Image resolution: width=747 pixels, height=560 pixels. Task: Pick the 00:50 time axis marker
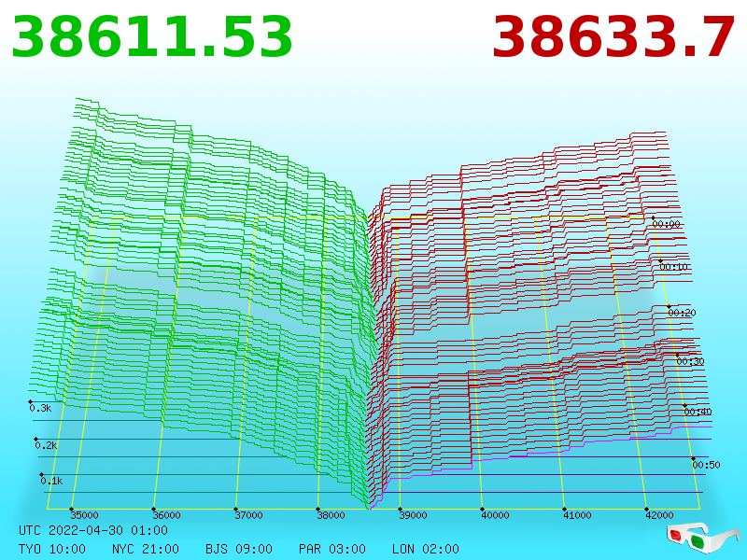tap(706, 465)
